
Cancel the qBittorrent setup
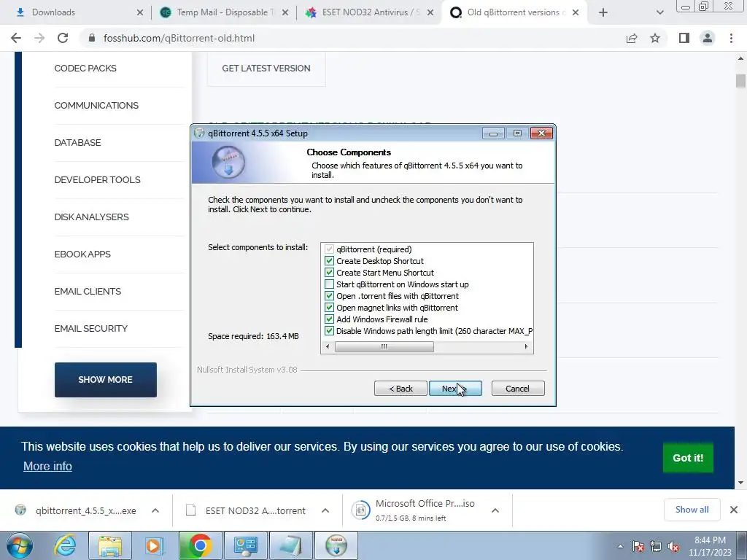pos(518,389)
